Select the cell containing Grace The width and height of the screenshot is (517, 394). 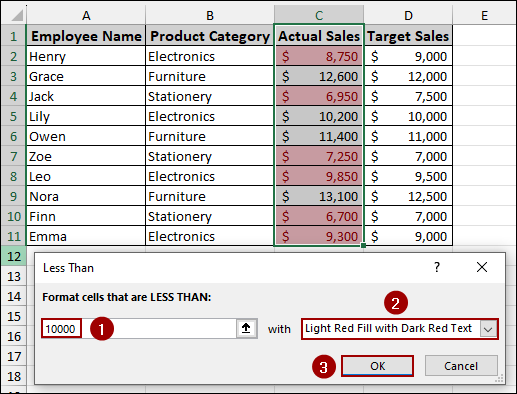click(86, 76)
